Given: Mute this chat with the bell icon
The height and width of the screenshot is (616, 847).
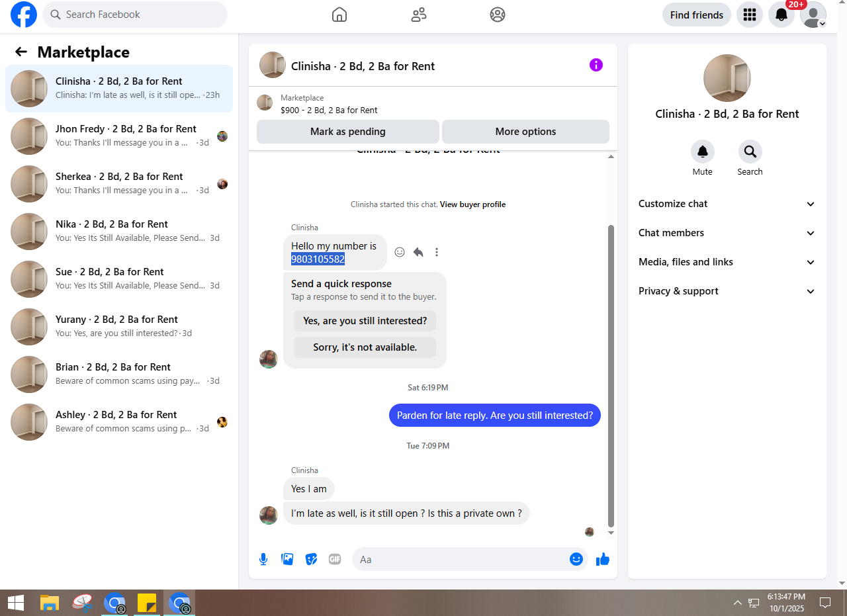Looking at the screenshot, I should [703, 152].
